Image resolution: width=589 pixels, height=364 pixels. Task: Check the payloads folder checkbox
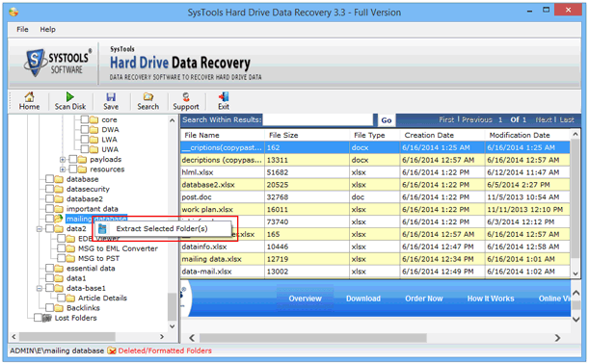73,159
